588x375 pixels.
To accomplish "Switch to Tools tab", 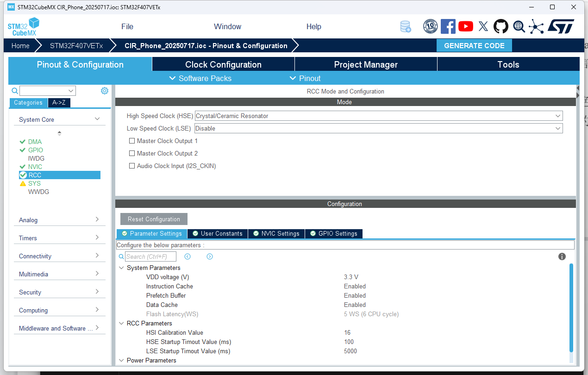I will tap(508, 64).
